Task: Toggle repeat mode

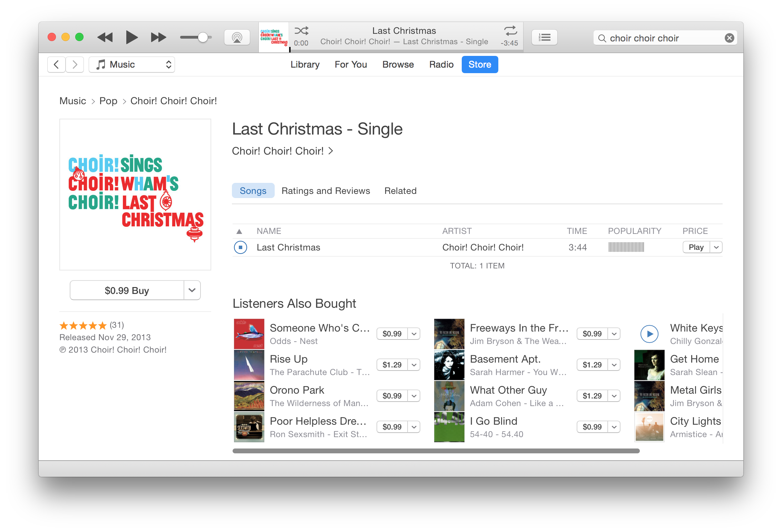Action: click(x=510, y=31)
